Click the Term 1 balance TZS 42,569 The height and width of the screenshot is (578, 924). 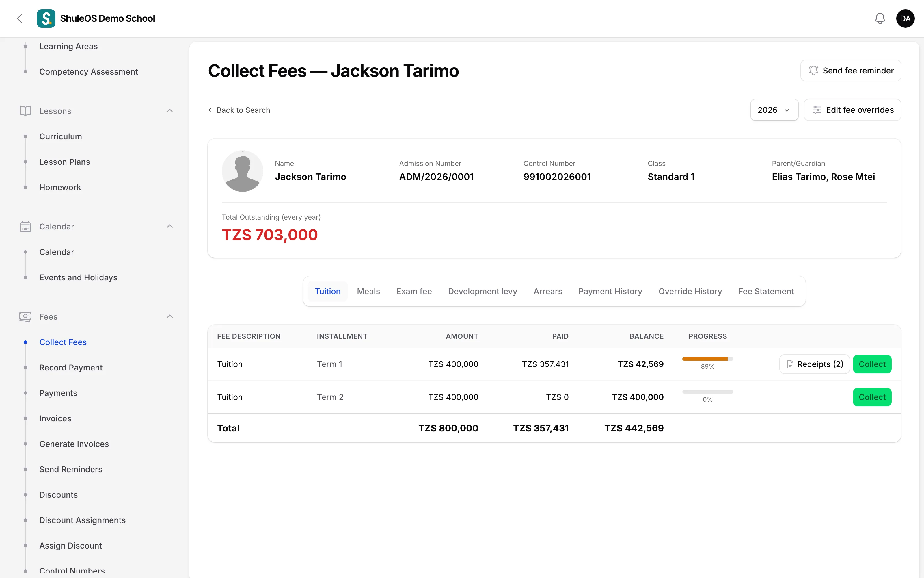point(640,364)
